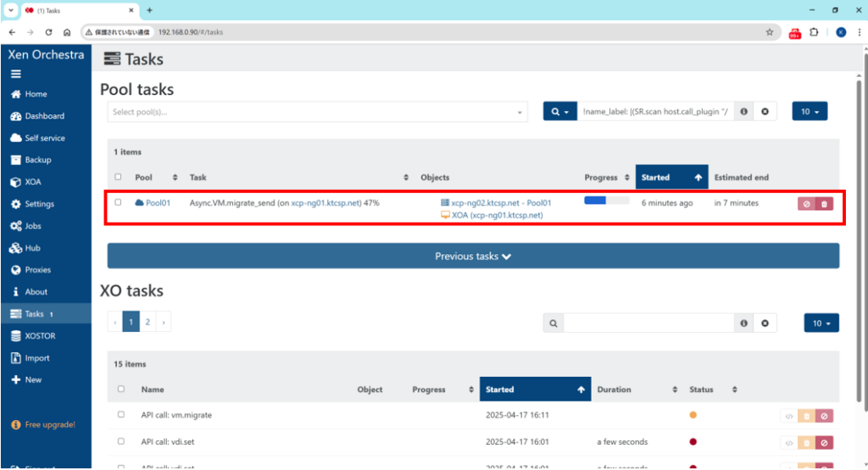Click the red trash icon for Pool01 task

click(x=824, y=203)
